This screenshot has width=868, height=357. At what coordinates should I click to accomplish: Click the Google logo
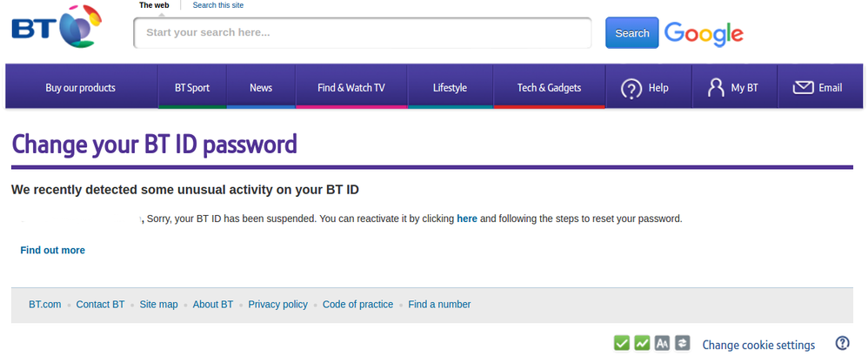point(704,34)
